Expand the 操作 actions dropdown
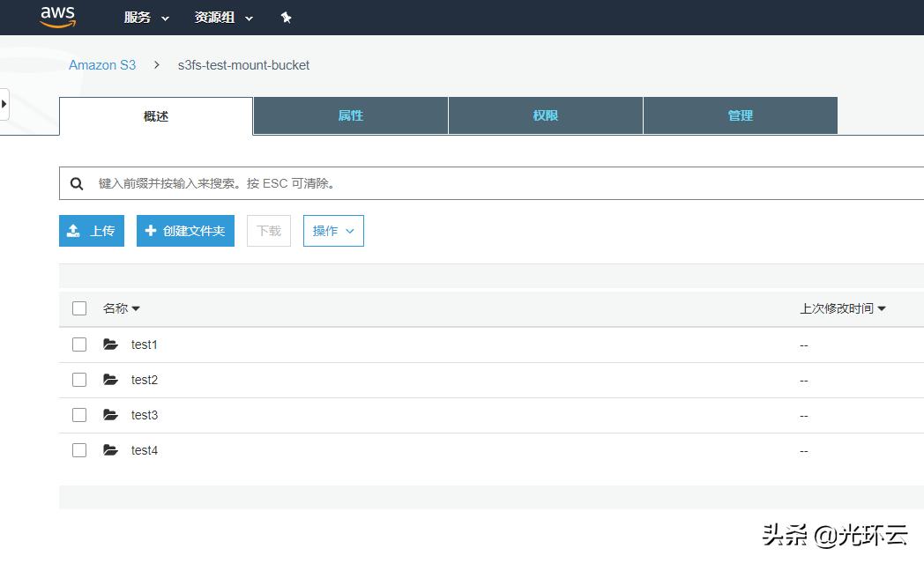Viewport: 924px width, 563px height. [333, 231]
